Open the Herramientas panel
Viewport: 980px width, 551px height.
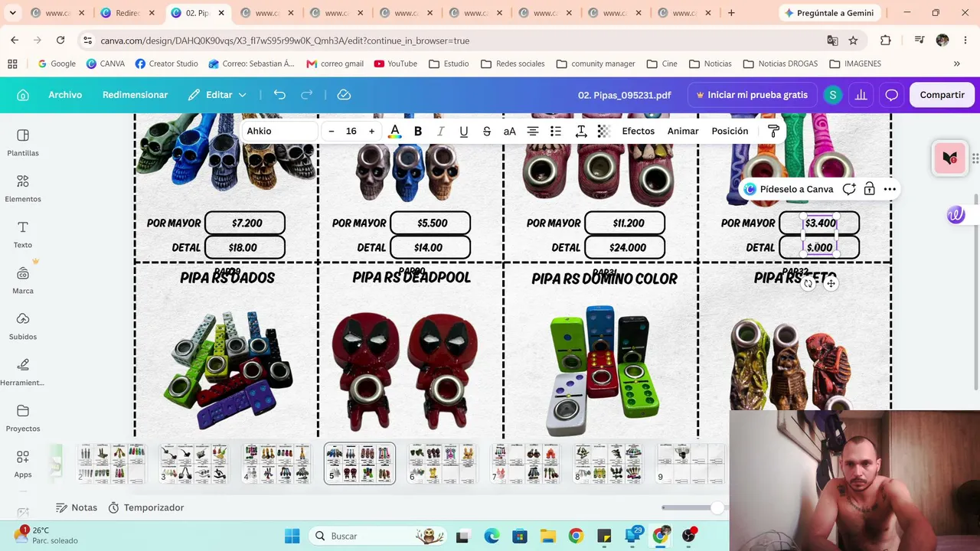[23, 372]
